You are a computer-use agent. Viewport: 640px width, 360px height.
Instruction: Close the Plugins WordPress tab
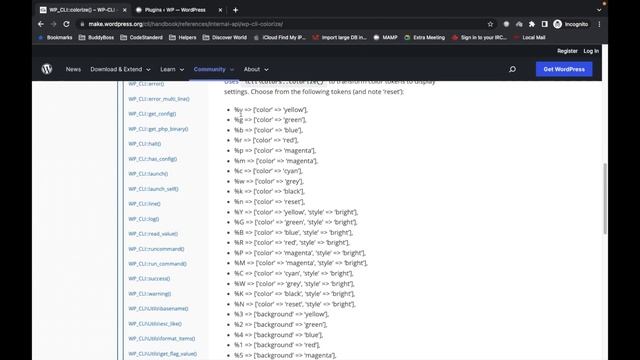pos(220,10)
